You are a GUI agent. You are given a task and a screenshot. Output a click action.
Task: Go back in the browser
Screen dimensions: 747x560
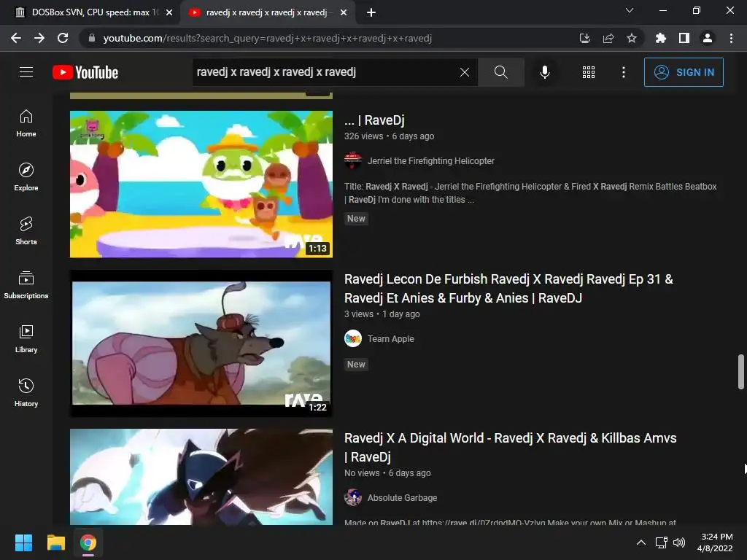16,38
